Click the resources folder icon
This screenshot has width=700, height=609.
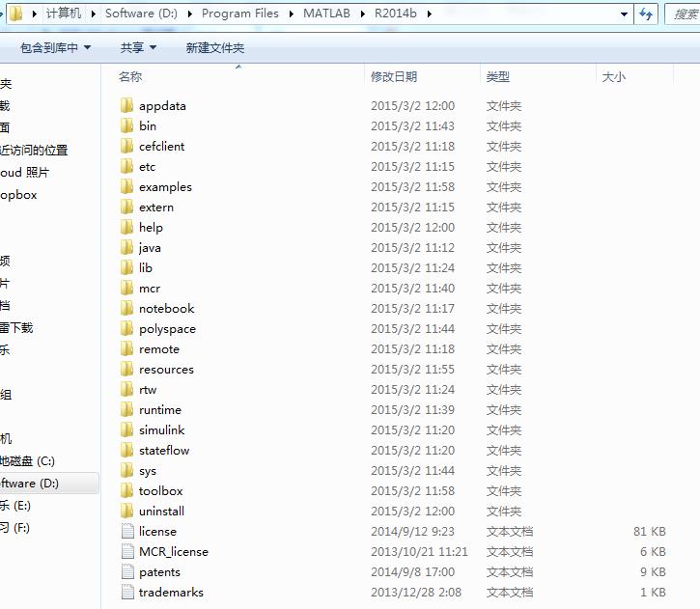coord(127,370)
